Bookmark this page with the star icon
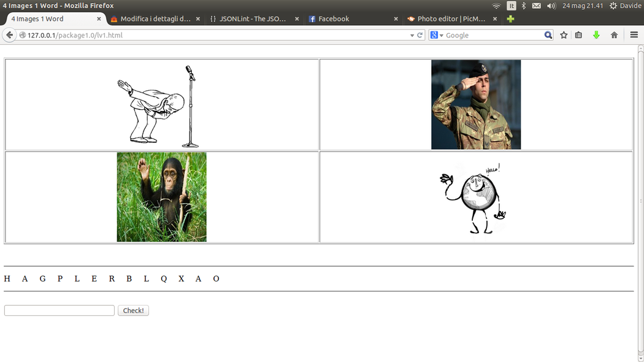The height and width of the screenshot is (362, 644). pyautogui.click(x=564, y=35)
